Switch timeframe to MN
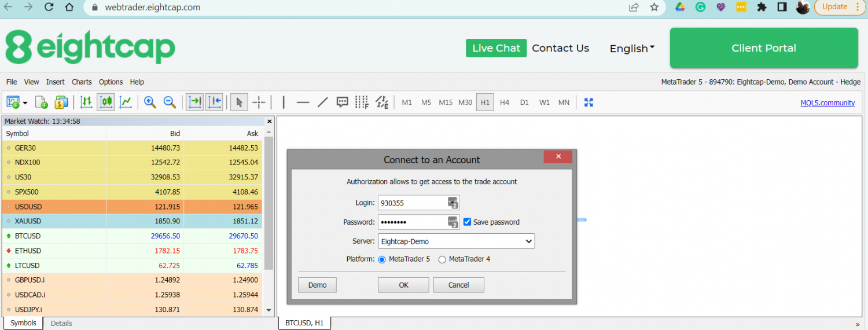868x330 pixels. tap(564, 102)
